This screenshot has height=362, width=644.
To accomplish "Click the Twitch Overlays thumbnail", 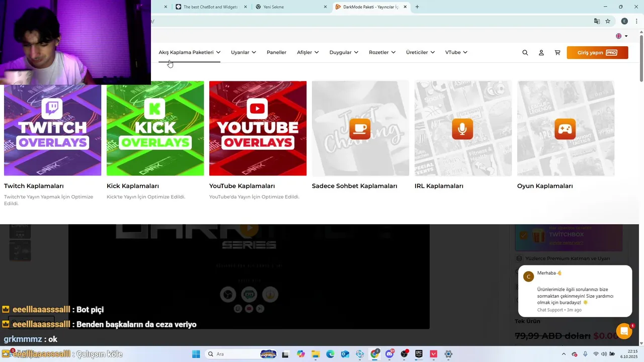I will [52, 128].
